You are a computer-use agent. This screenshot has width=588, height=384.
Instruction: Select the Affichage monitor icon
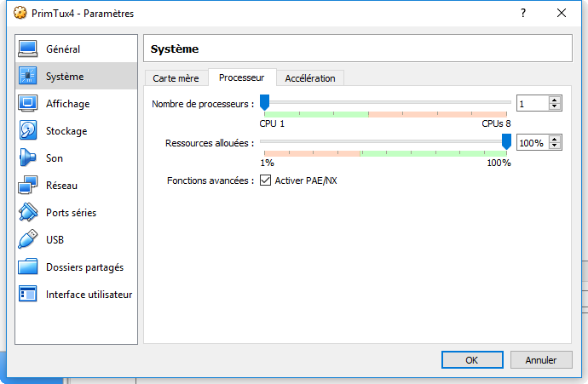coord(28,103)
